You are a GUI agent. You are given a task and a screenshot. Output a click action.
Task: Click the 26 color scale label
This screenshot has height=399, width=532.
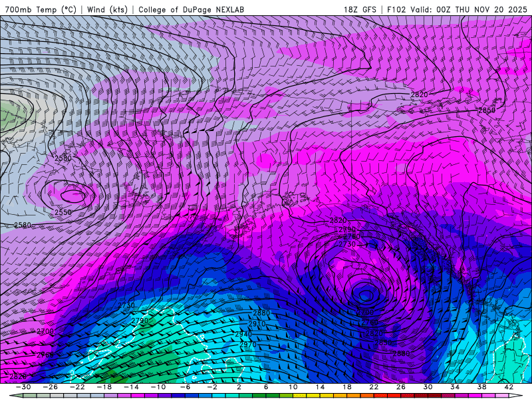[401, 387]
